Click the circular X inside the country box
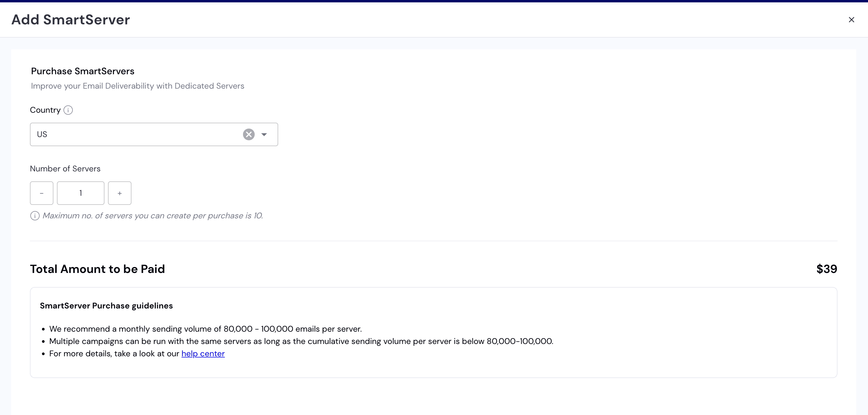868x415 pixels. pyautogui.click(x=249, y=134)
